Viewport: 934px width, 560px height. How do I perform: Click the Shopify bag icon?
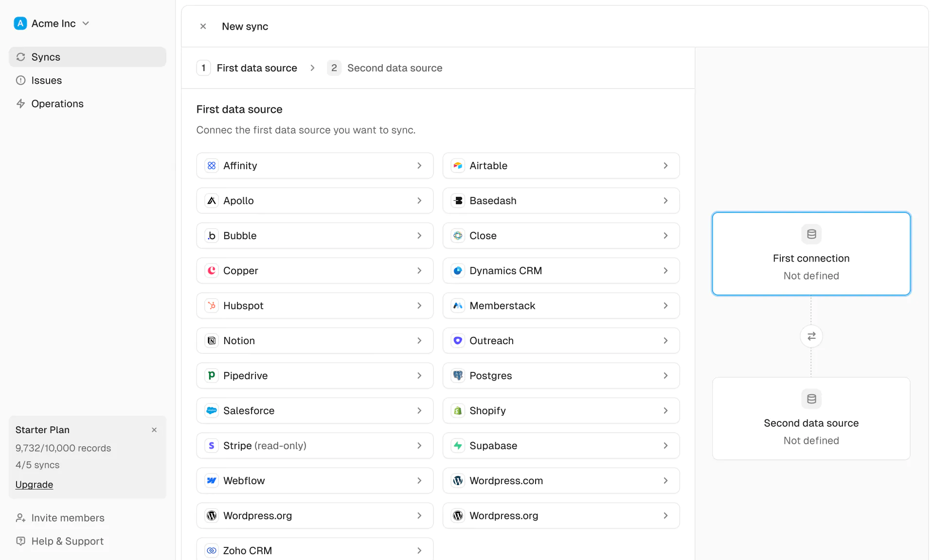(x=458, y=411)
